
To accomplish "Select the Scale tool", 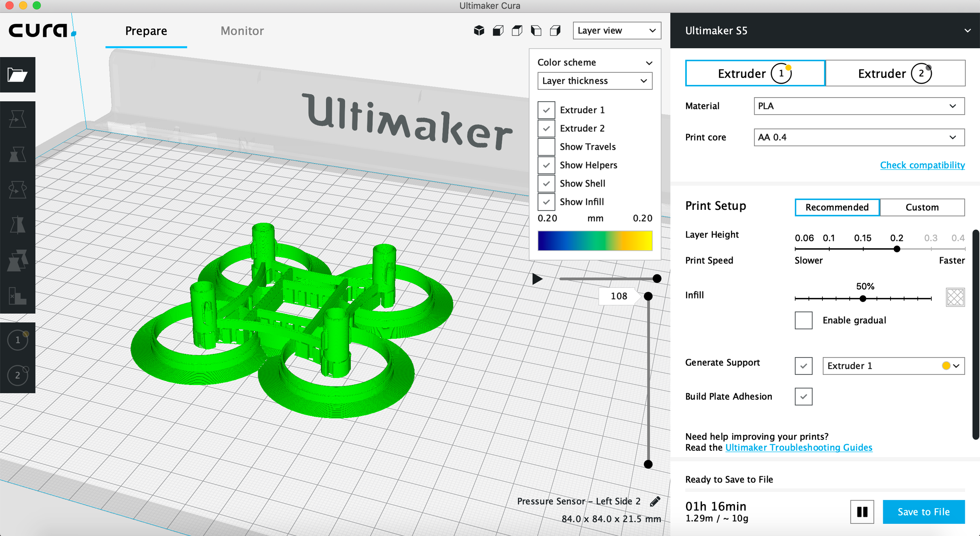I will (18, 155).
